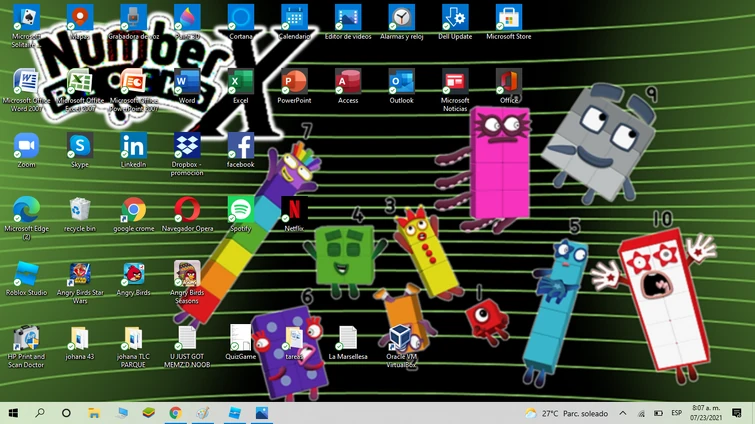The height and width of the screenshot is (424, 755).
Task: Launch PowerPoint desktop shortcut
Action: [294, 82]
